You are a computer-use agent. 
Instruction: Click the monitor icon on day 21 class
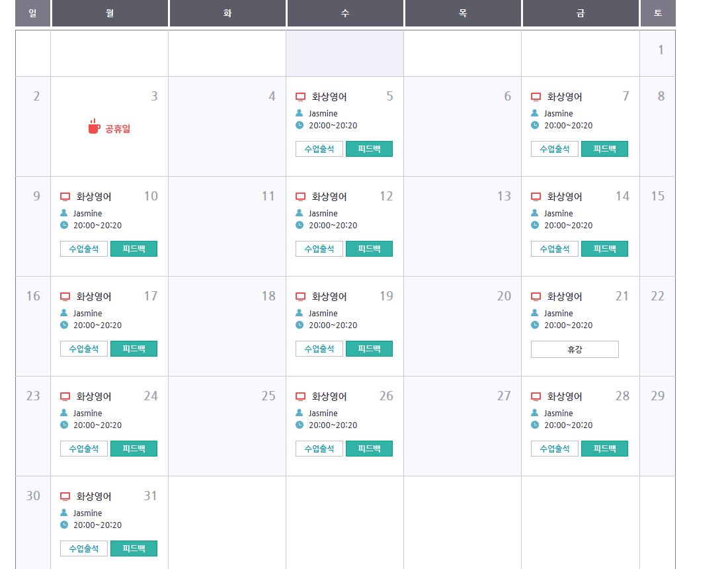[536, 296]
